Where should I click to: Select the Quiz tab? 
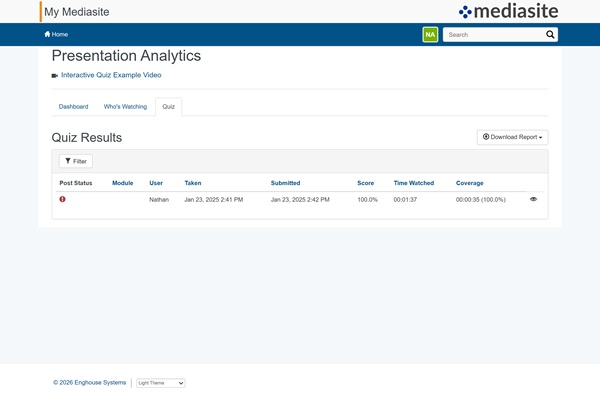[x=168, y=106]
